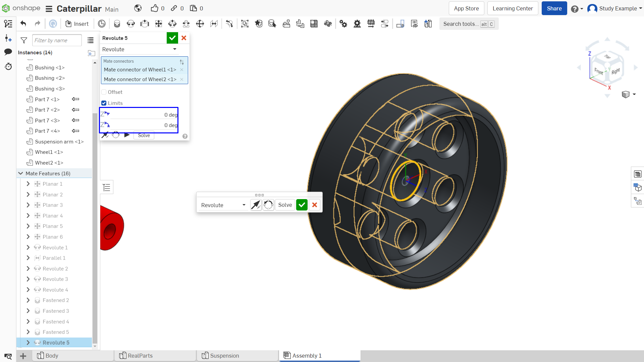
Task: Click the Undo arrow icon
Action: [x=23, y=24]
